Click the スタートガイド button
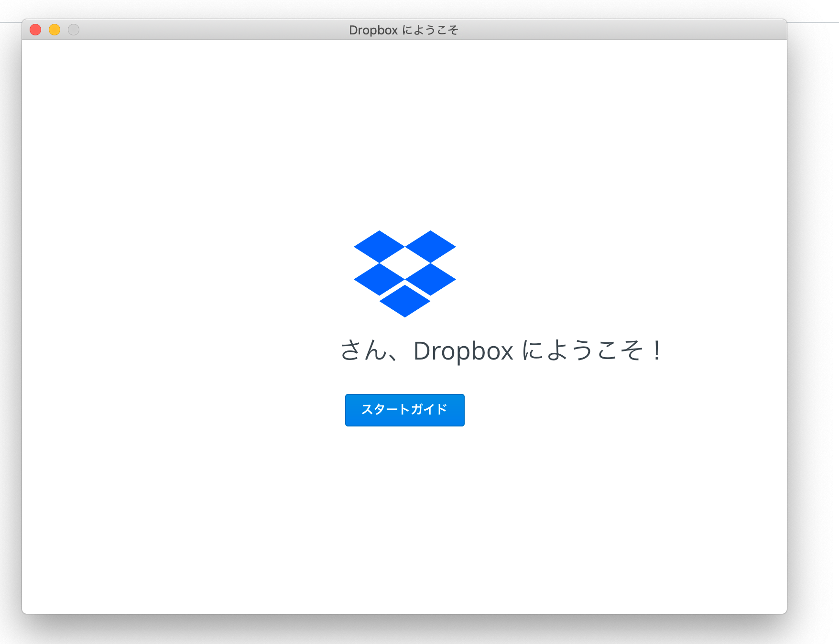The width and height of the screenshot is (839, 644). pos(404,410)
